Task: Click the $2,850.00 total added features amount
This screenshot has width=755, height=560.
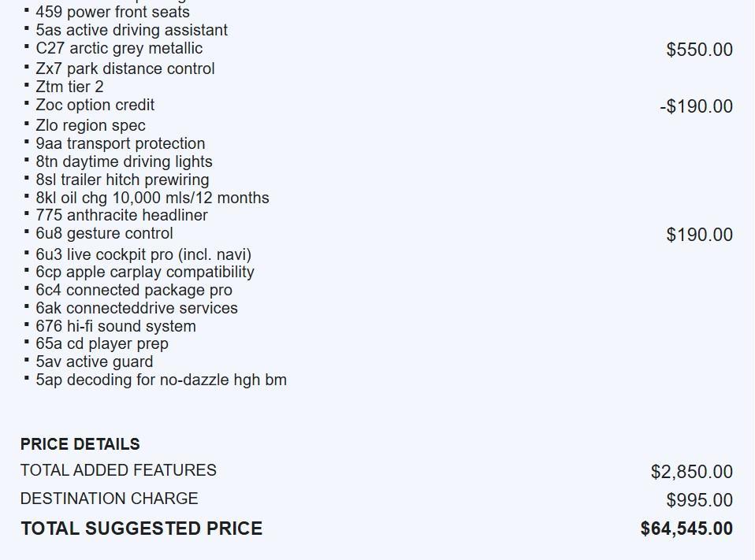Action: [x=691, y=472]
